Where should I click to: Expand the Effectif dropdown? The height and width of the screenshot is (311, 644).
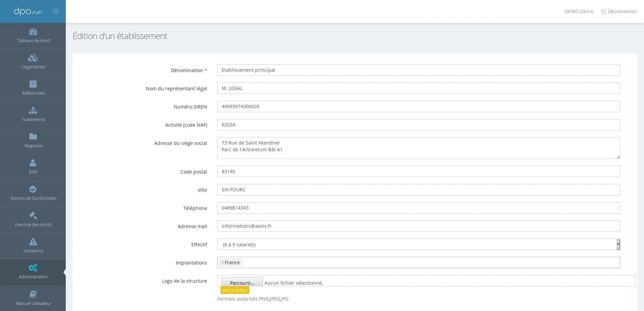[419, 244]
